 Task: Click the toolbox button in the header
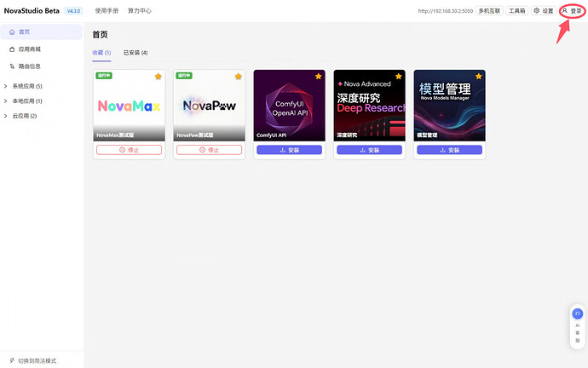click(x=516, y=11)
